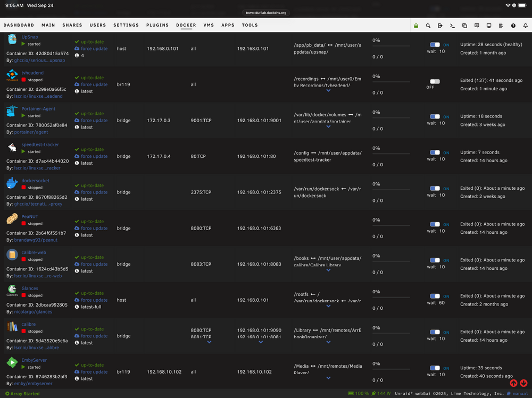This screenshot has width=532, height=398.
Task: Expand calibre volume mappings chevron
Action: (x=328, y=342)
